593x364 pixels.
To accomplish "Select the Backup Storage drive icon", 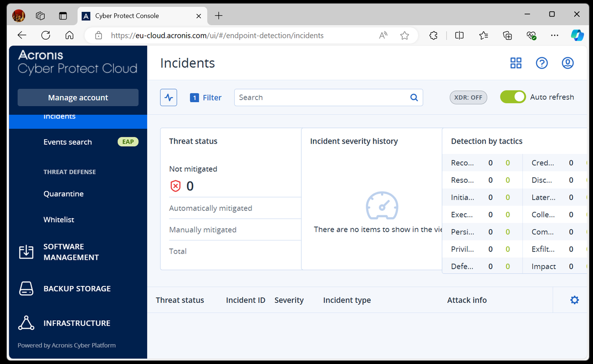I will tap(26, 288).
